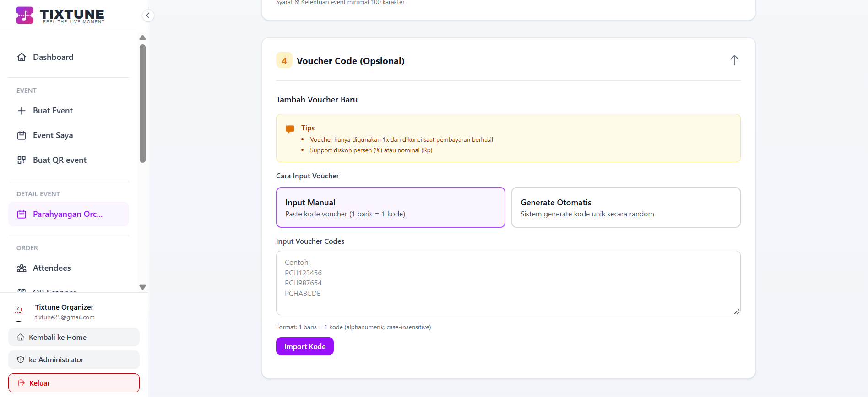Open the Event Saya menu item
The height and width of the screenshot is (397, 868).
53,135
